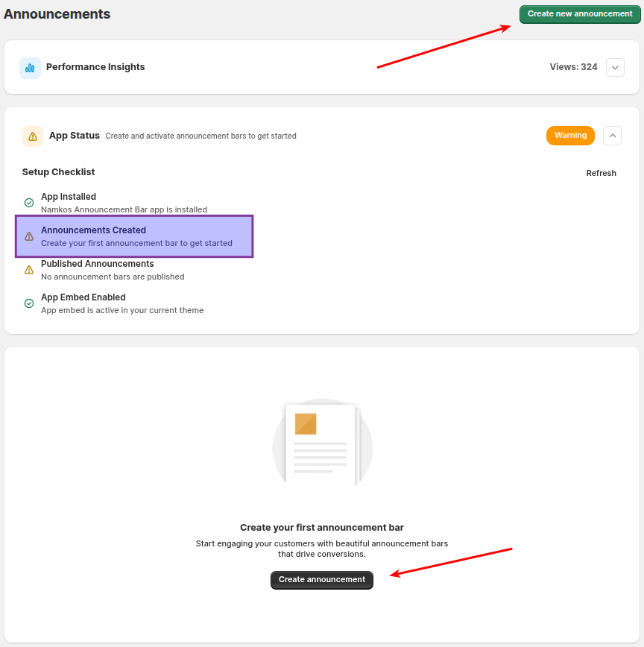Click the document illustration in the empty state
The image size is (644, 647).
[x=322, y=444]
